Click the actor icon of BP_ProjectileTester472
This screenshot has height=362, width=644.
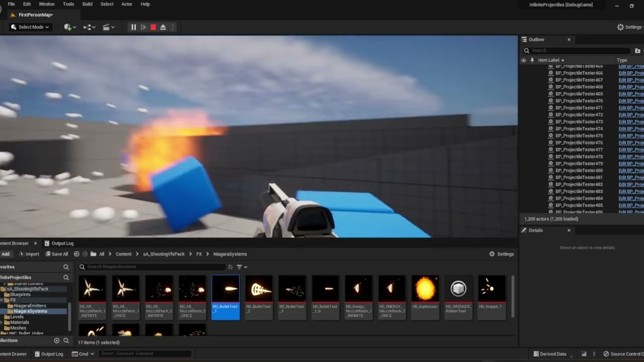coord(551,115)
